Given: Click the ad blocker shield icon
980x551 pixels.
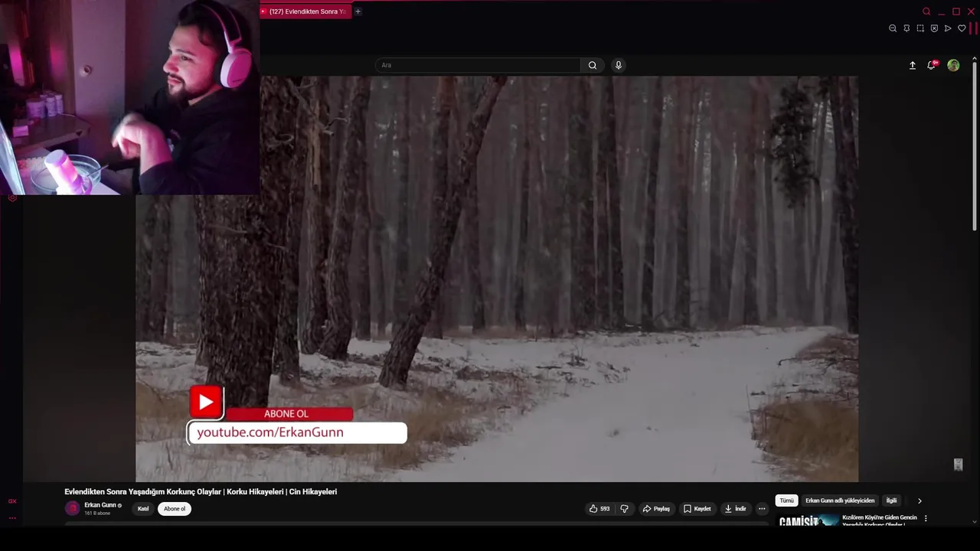Looking at the screenshot, I should coord(934,28).
